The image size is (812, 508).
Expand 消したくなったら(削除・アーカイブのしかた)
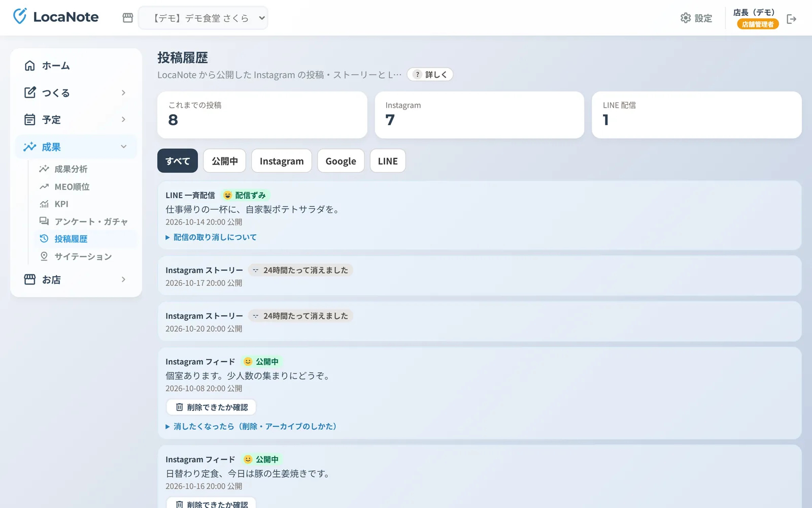(x=252, y=426)
